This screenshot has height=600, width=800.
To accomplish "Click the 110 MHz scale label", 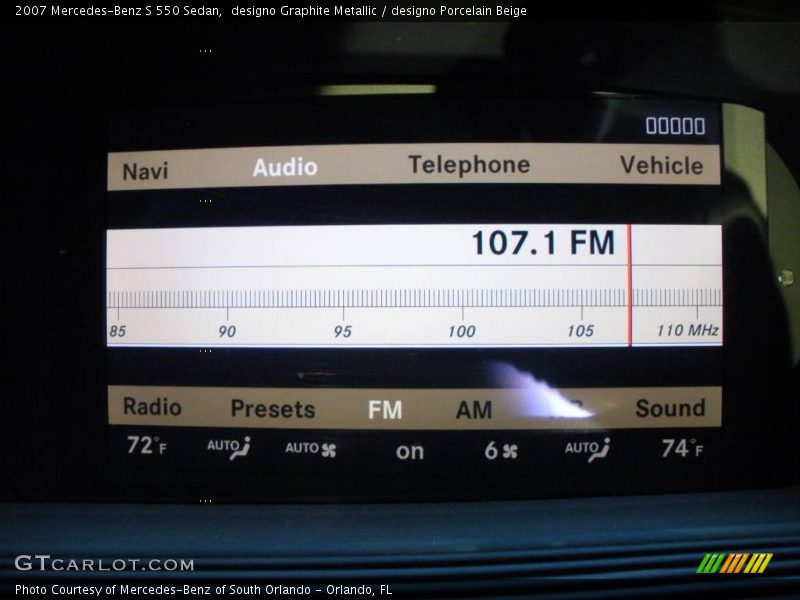I will point(688,331).
